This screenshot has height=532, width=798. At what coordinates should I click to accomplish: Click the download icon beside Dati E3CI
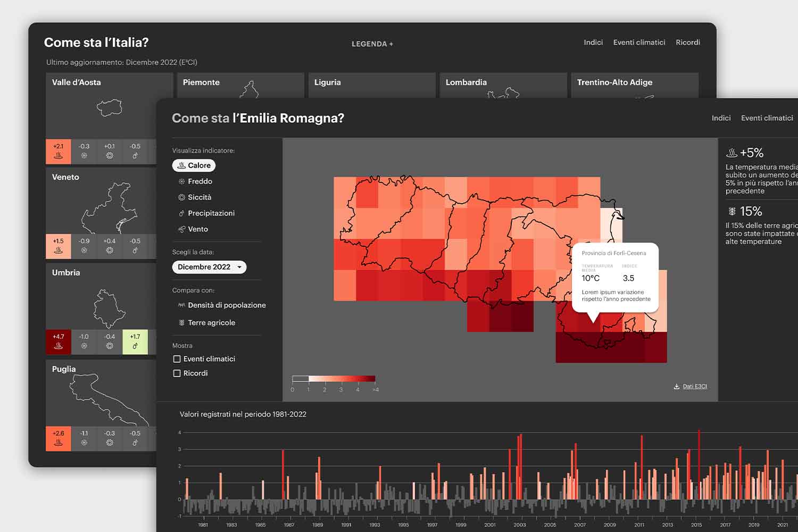coord(677,386)
